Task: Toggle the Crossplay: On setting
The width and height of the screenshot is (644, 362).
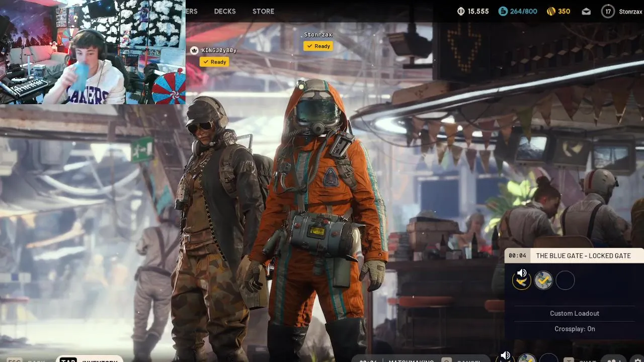Action: point(575,329)
